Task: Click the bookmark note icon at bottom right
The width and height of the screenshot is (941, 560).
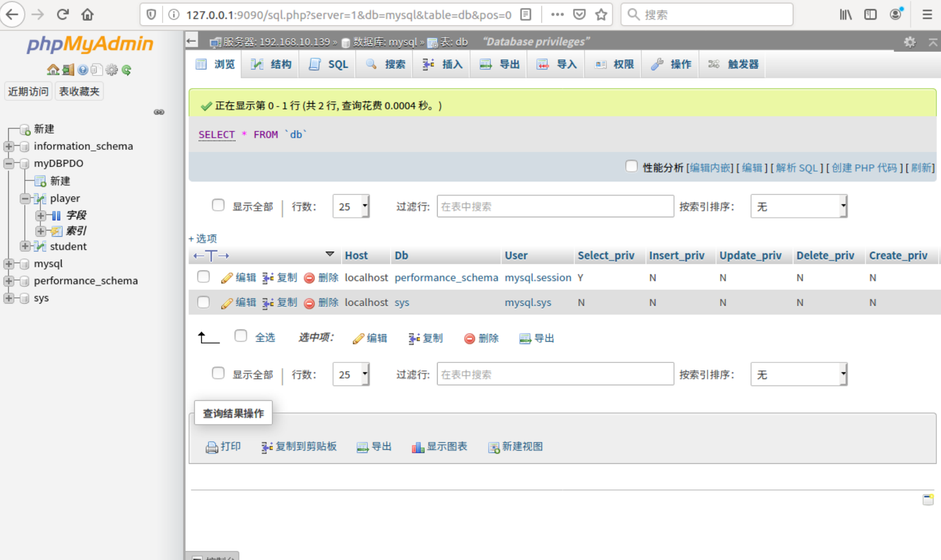Action: [x=928, y=500]
